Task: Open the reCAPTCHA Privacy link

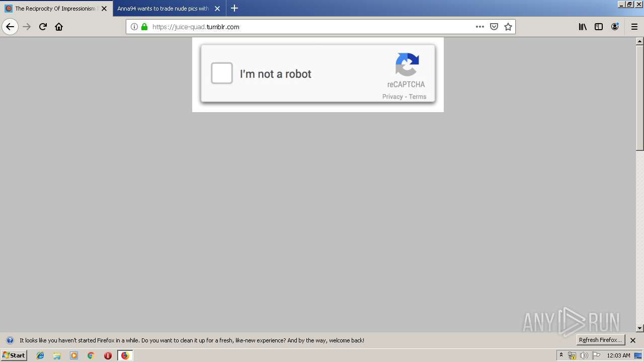Action: (392, 97)
